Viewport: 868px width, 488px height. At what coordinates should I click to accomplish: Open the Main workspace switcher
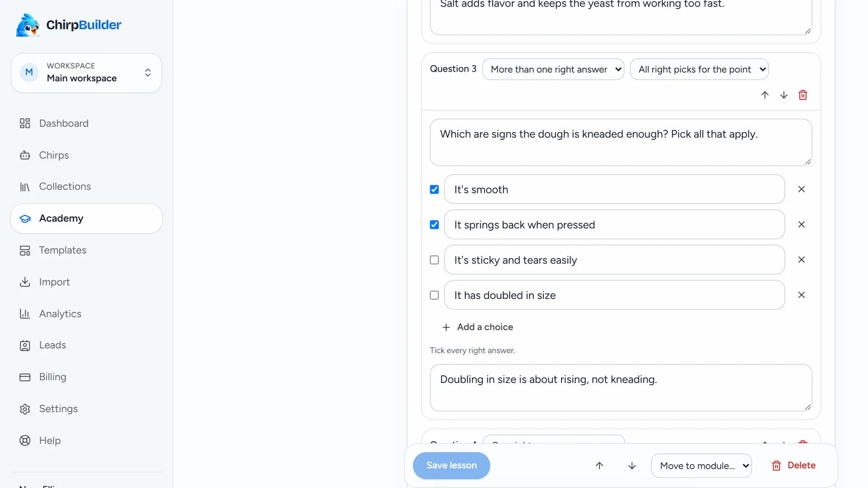pyautogui.click(x=86, y=73)
